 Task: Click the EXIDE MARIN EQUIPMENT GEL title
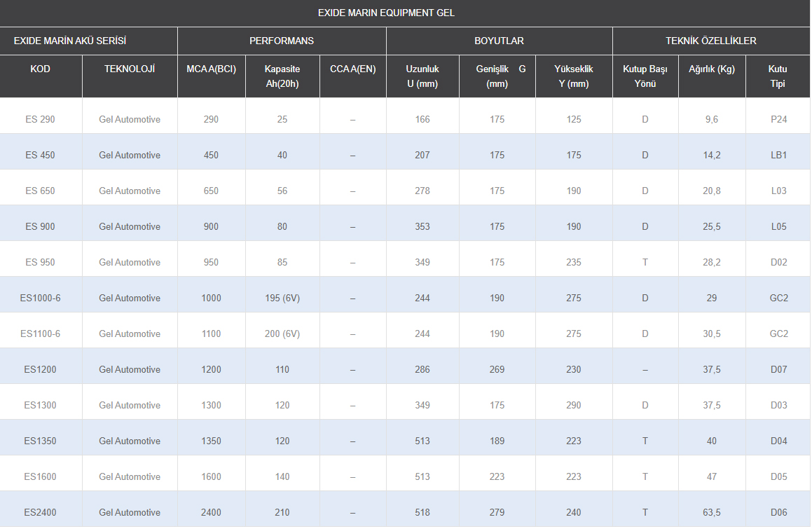(386, 13)
